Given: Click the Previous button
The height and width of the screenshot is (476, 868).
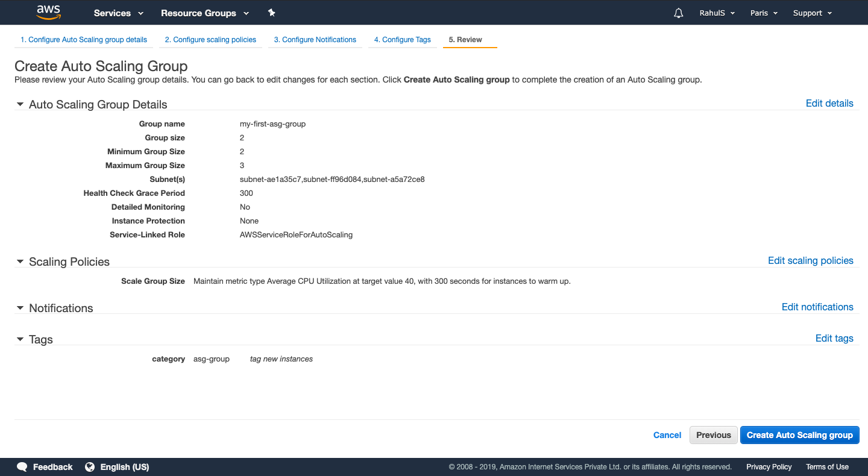Looking at the screenshot, I should coord(713,435).
